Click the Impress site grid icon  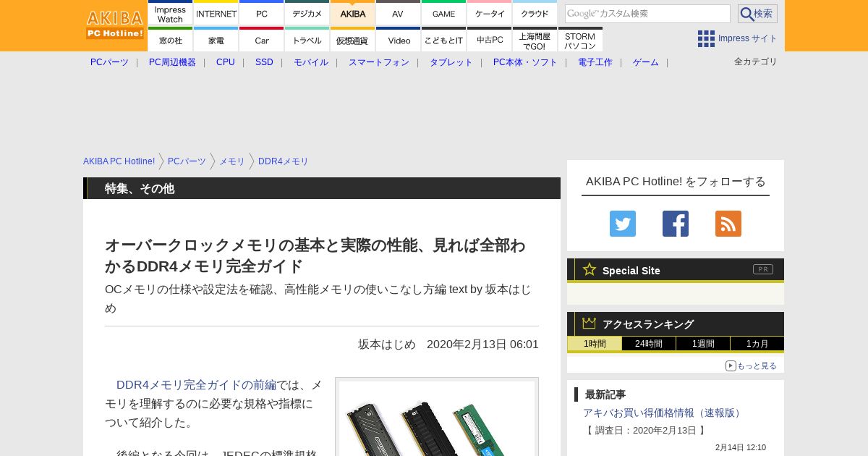coord(706,38)
